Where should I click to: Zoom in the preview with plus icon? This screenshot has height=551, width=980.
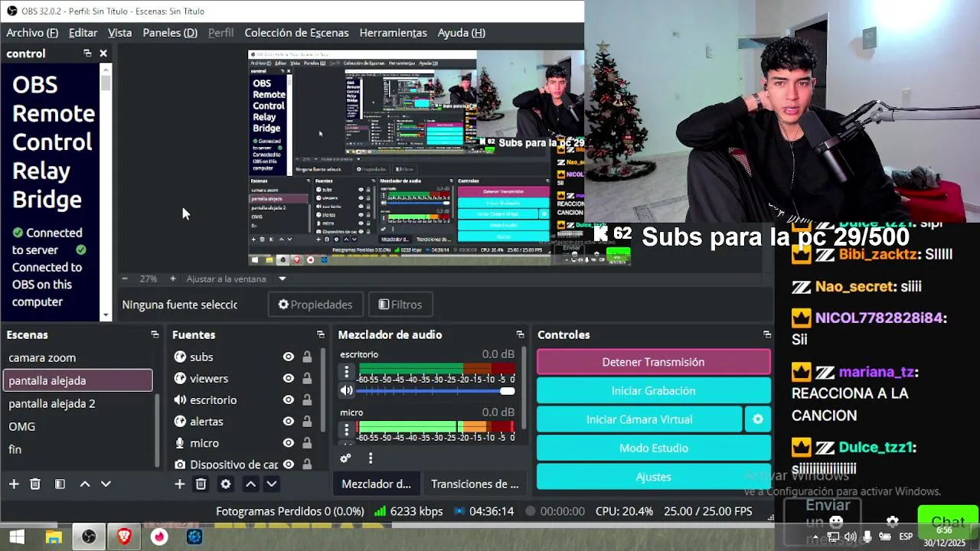(173, 279)
